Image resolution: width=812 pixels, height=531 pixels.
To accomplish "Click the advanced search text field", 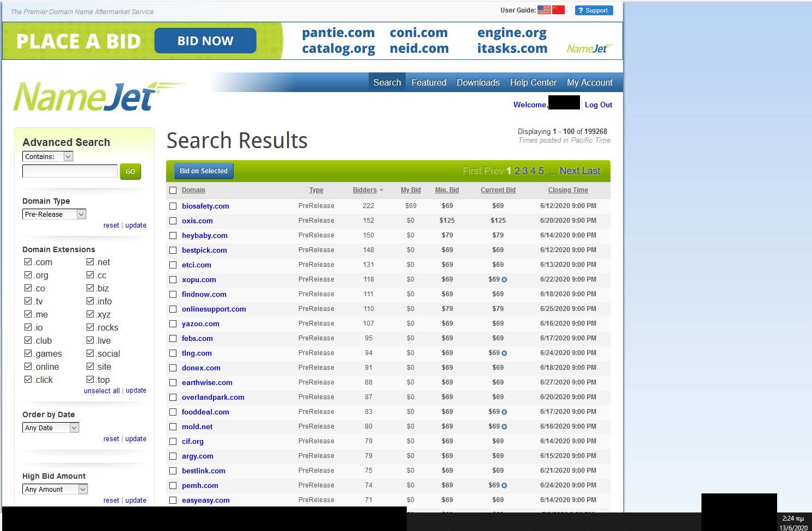I will (70, 171).
